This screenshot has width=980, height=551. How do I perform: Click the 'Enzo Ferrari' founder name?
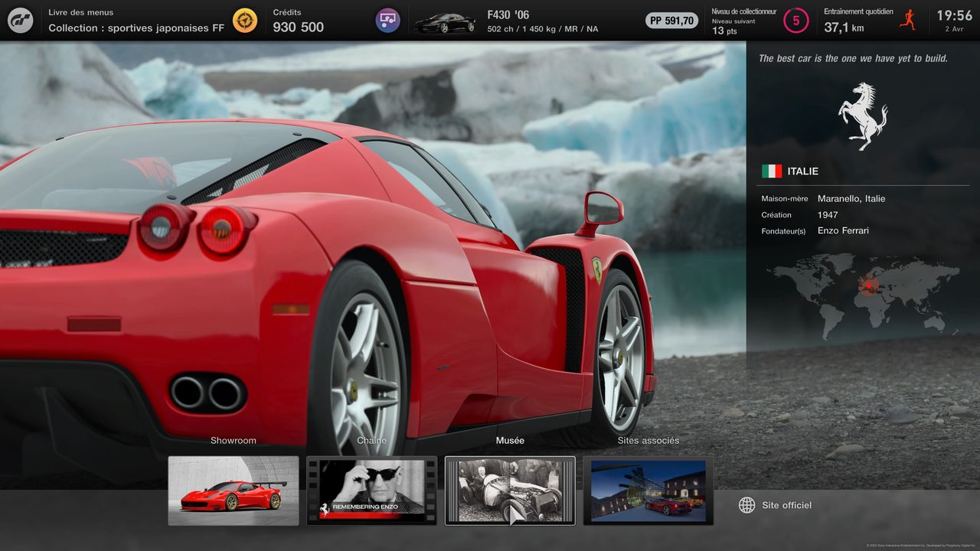tap(843, 230)
